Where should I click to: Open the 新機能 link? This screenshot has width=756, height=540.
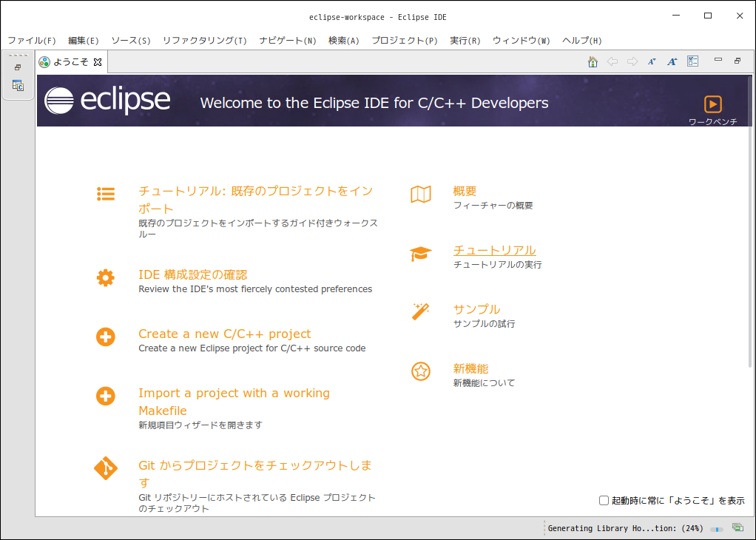470,369
